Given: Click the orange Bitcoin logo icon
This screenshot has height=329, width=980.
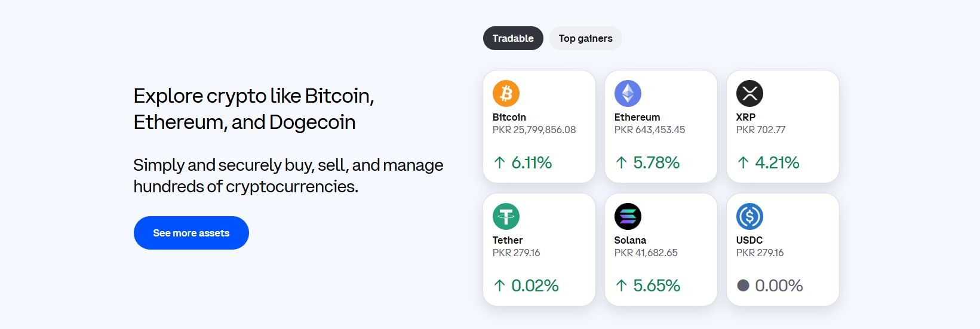Looking at the screenshot, I should pyautogui.click(x=506, y=94).
